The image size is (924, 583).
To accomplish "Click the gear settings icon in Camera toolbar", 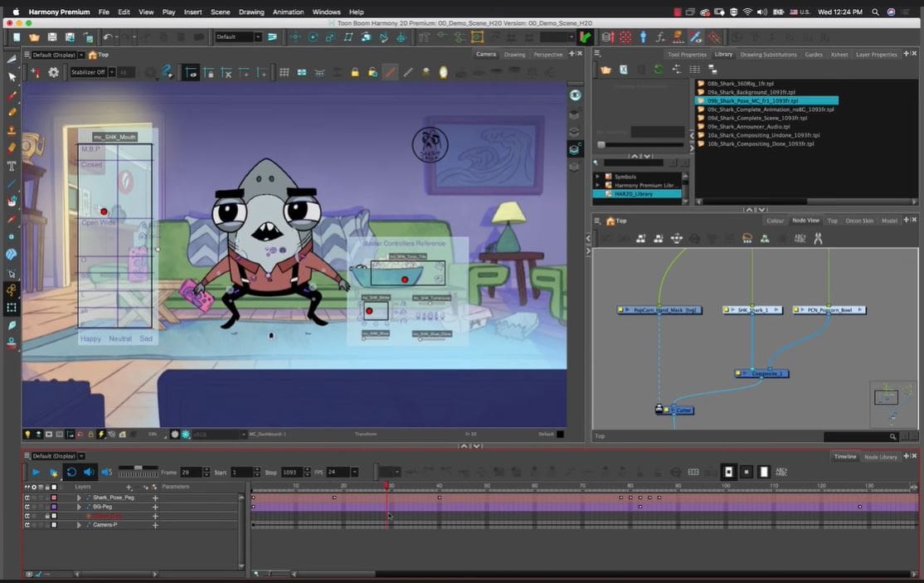I will click(54, 72).
